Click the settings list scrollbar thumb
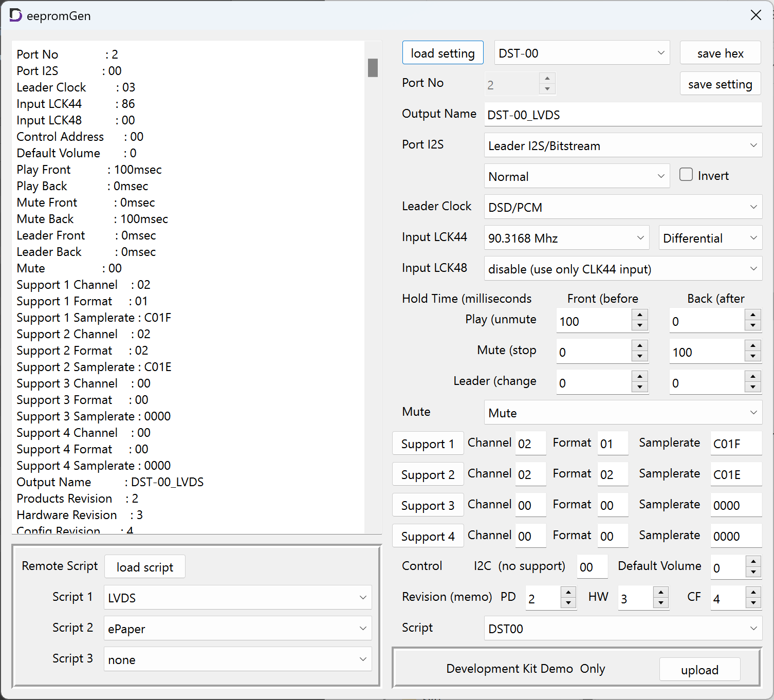The width and height of the screenshot is (774, 700). 373,68
